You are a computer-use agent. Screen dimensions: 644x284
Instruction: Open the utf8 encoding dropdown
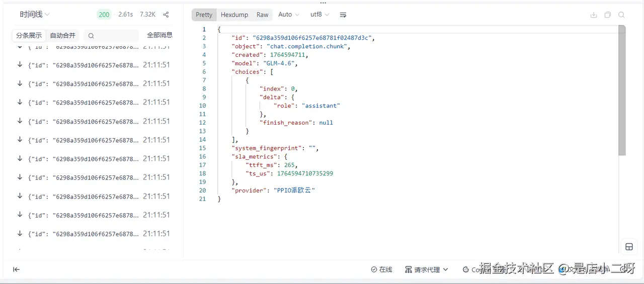[320, 15]
